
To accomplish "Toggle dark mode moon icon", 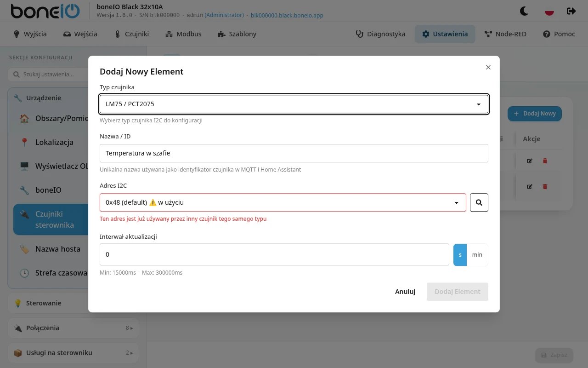I will coord(524,11).
